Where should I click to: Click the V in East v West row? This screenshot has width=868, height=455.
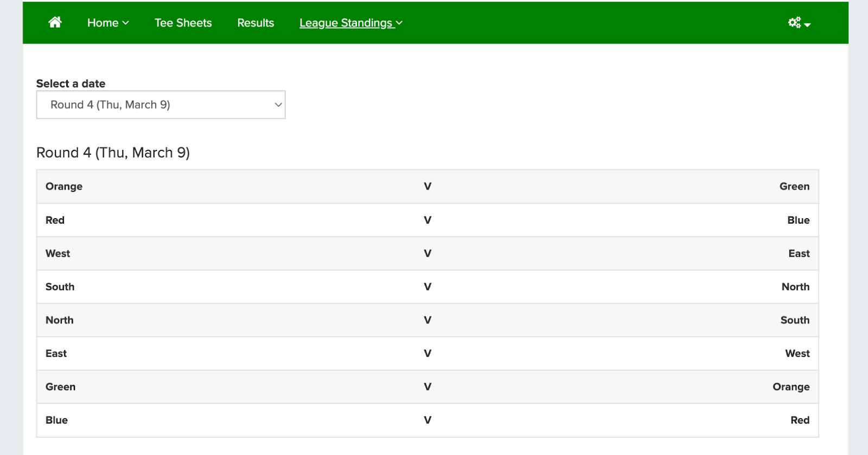point(427,353)
